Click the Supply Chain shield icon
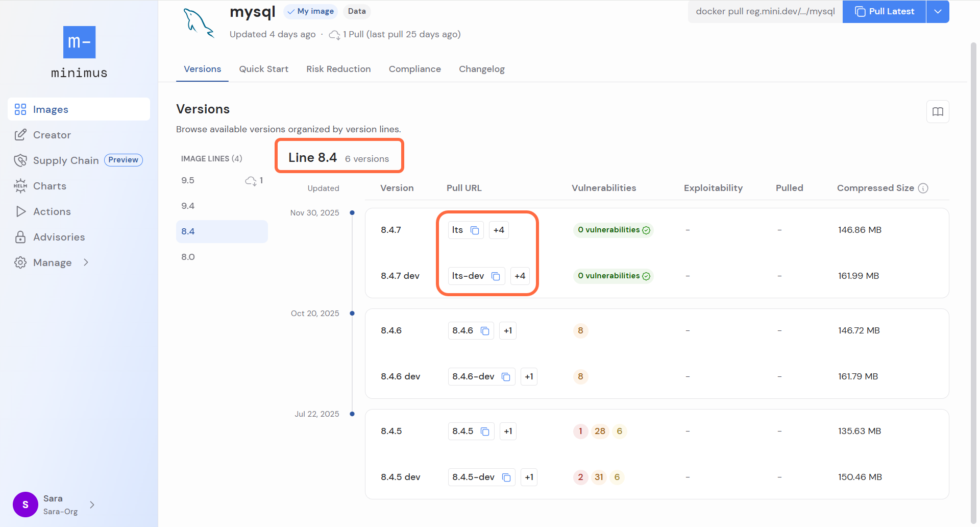This screenshot has height=527, width=980. 20,160
